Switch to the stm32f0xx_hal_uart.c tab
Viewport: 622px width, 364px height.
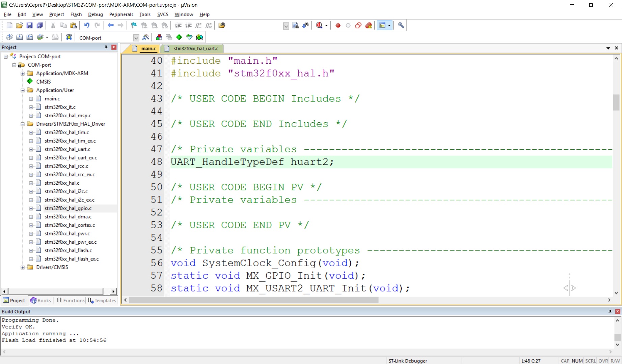point(196,49)
